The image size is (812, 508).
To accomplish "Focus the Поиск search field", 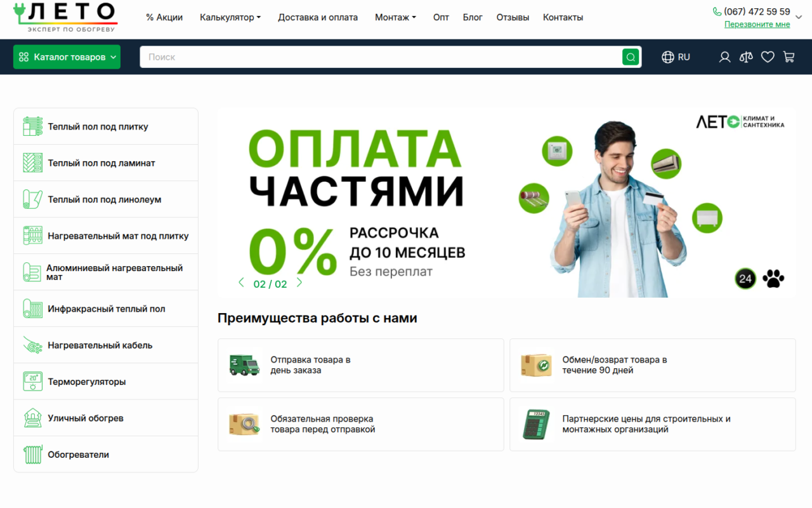I will [x=381, y=57].
